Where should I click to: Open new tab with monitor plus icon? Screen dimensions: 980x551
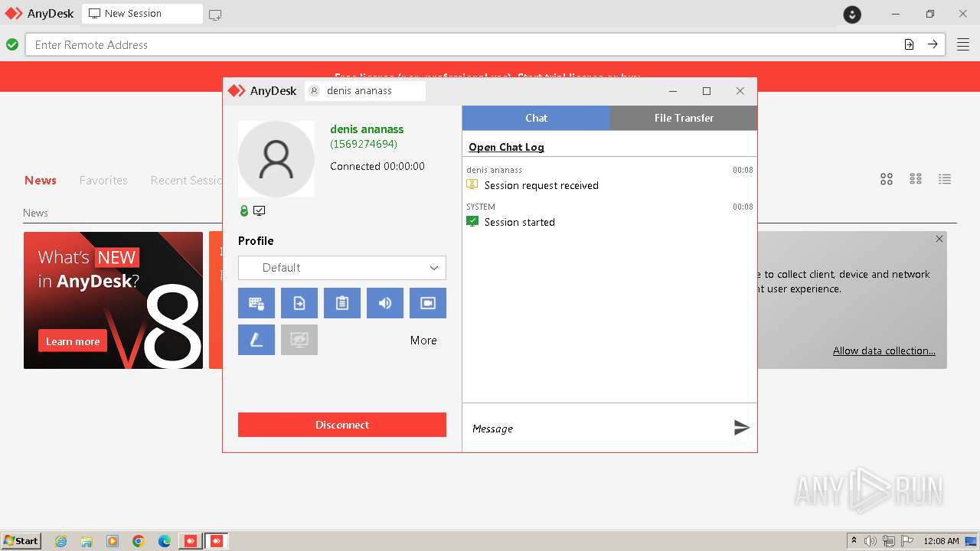click(215, 15)
